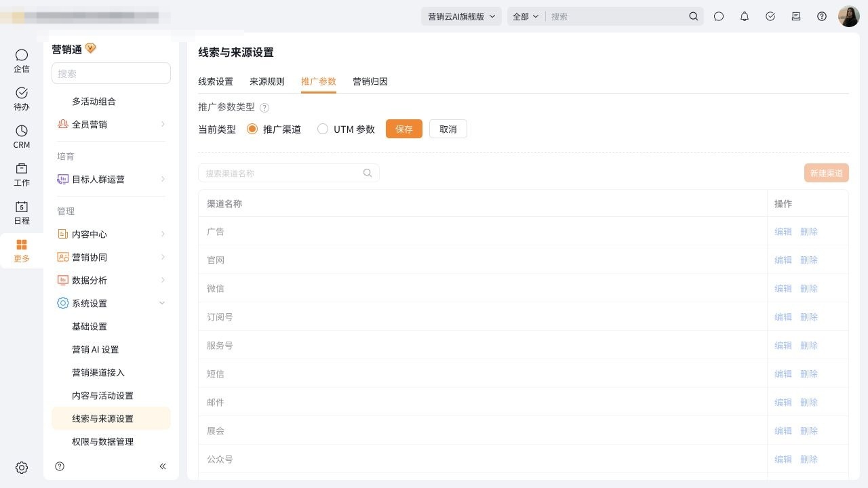Image resolution: width=868 pixels, height=488 pixels.
Task: Click the 取消 button
Action: [448, 129]
